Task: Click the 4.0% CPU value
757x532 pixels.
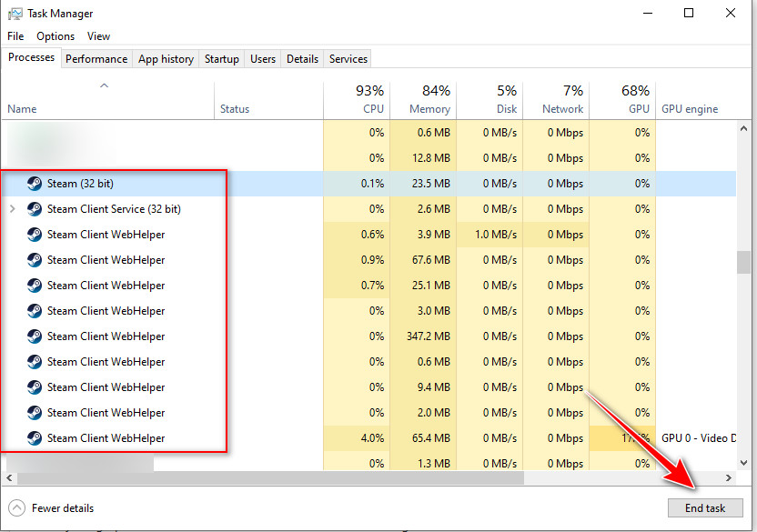Action: tap(372, 438)
